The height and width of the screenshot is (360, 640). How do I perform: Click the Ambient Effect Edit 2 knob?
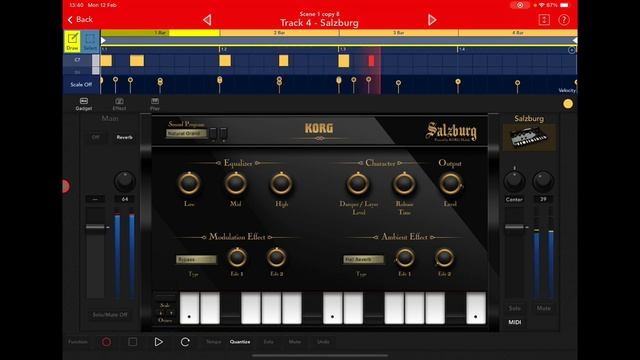coord(444,258)
